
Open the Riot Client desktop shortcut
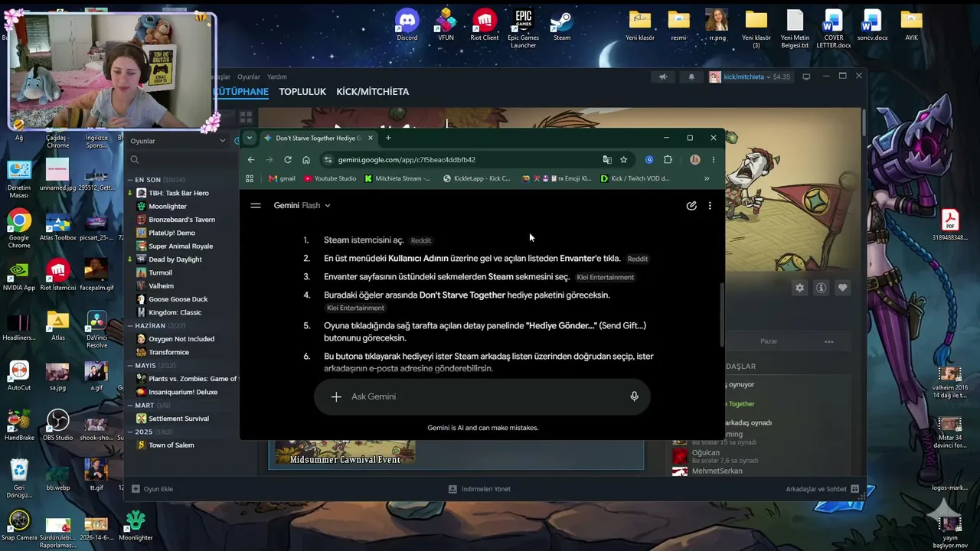pos(485,25)
